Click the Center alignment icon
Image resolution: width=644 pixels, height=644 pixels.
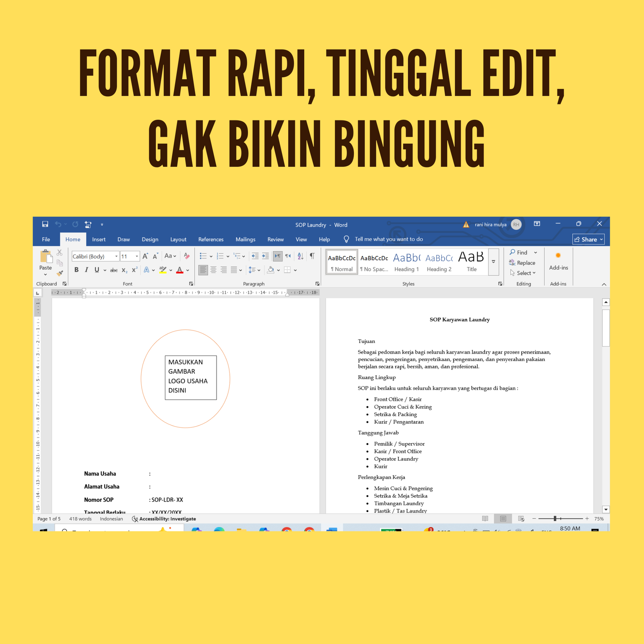point(213,270)
